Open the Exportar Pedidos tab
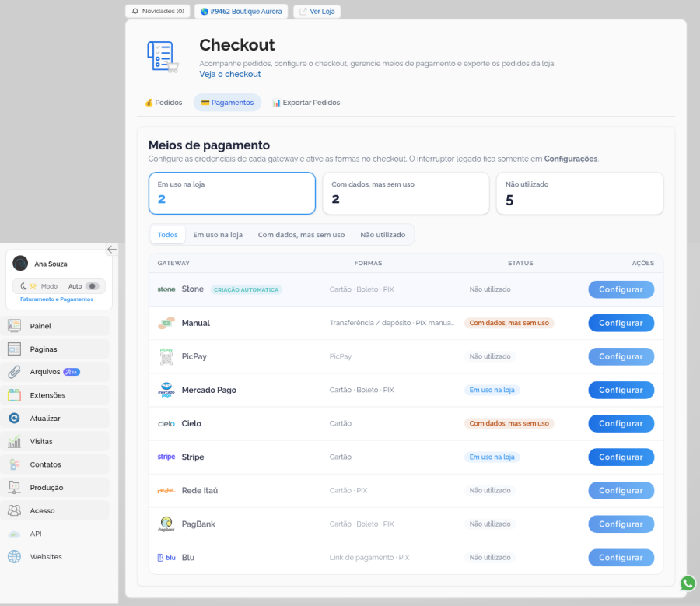The width and height of the screenshot is (700, 606). (306, 103)
